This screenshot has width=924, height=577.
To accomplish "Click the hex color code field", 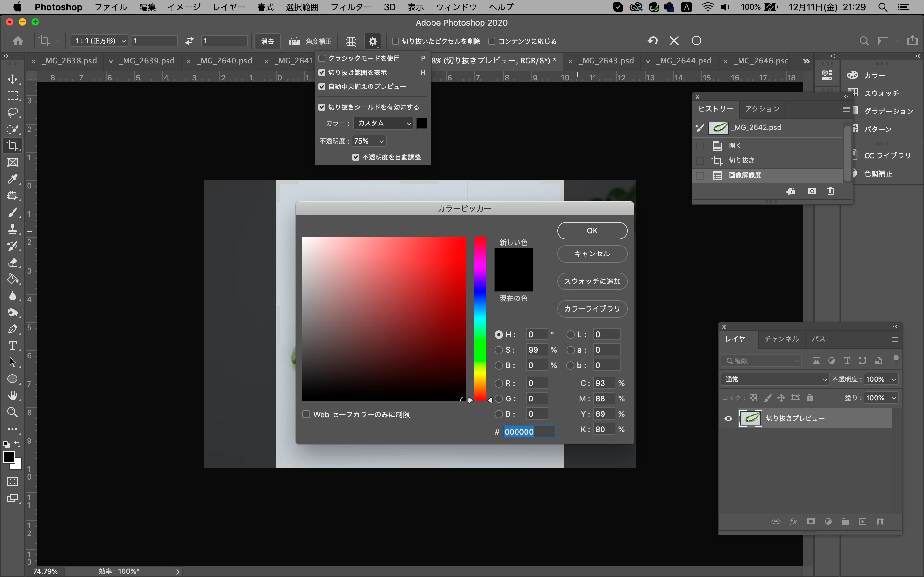I will 529,431.
